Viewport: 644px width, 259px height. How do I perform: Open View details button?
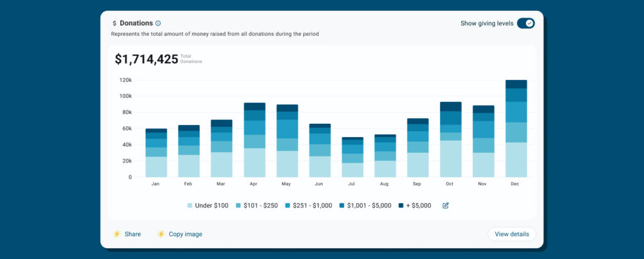(x=511, y=234)
